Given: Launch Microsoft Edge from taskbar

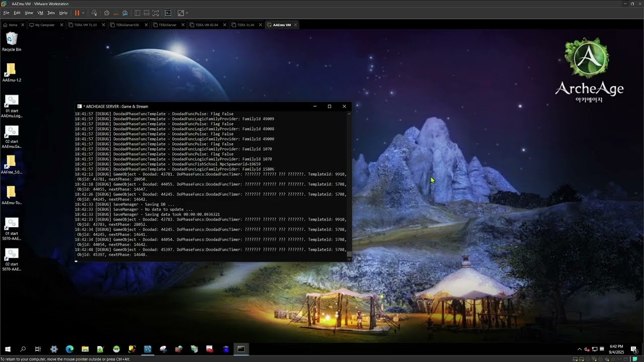Looking at the screenshot, I should tap(69, 349).
